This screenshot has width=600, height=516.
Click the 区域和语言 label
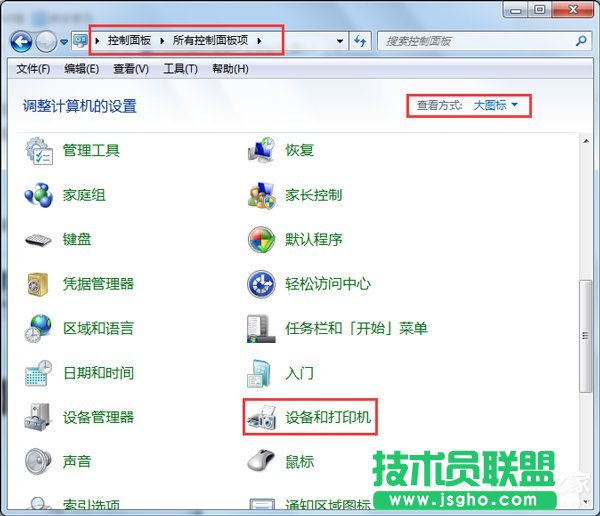98,328
